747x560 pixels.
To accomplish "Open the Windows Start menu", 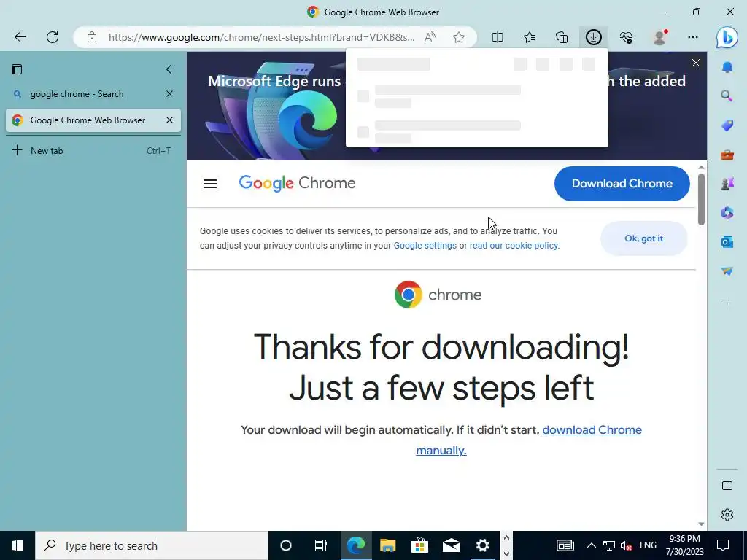I will coord(18,545).
